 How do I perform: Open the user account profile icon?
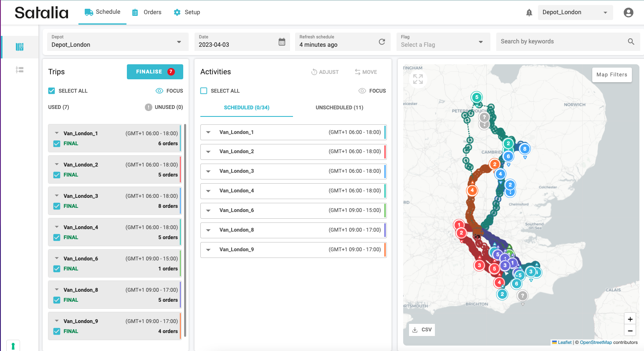point(628,13)
